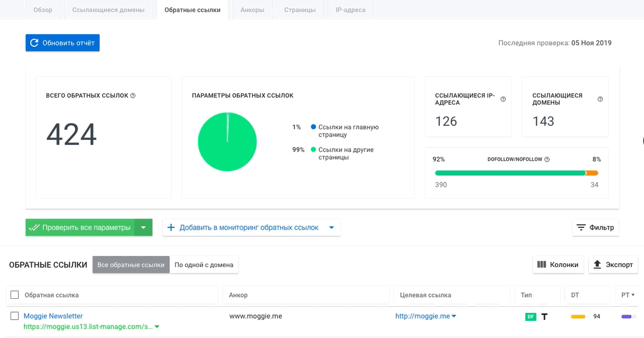Open help icon next to Всего обратных ссылок

[132, 95]
